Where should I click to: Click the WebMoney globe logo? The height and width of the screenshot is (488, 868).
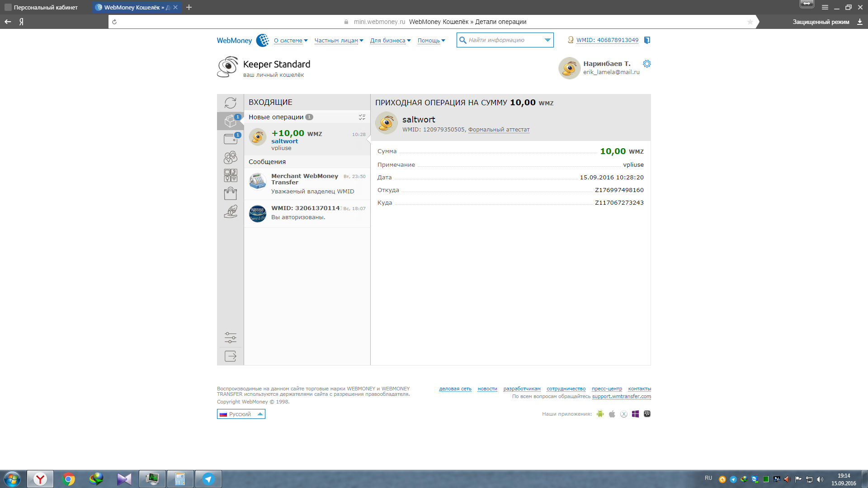point(263,40)
